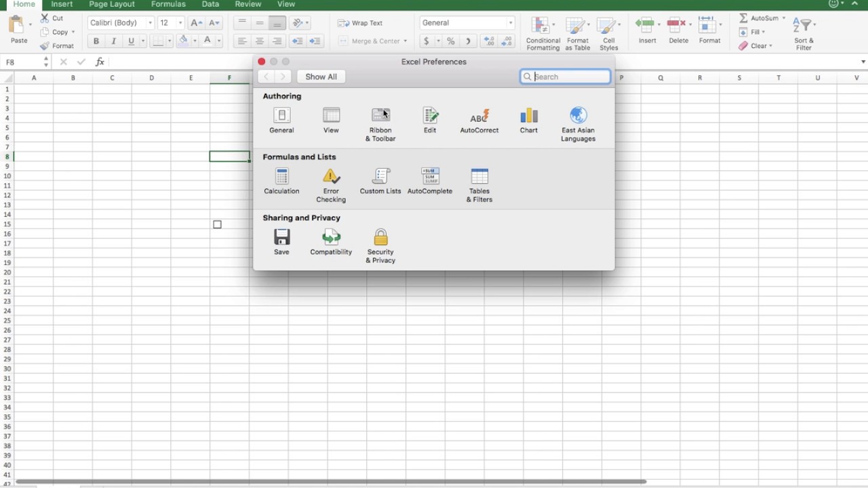Toggle align text right
868x488 pixels.
277,41
